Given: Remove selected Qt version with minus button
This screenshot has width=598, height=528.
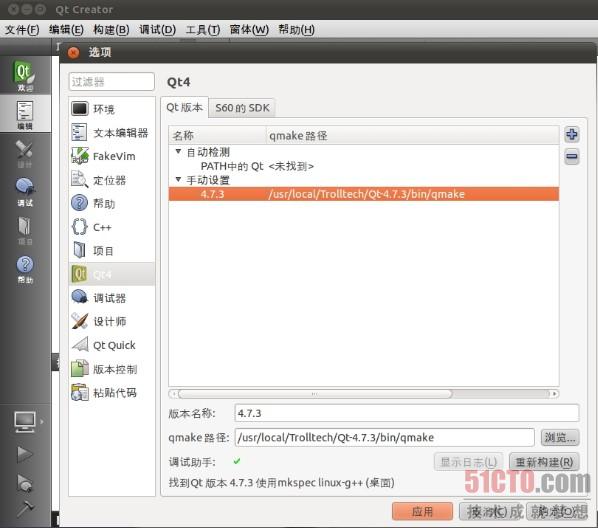Looking at the screenshot, I should 572,156.
